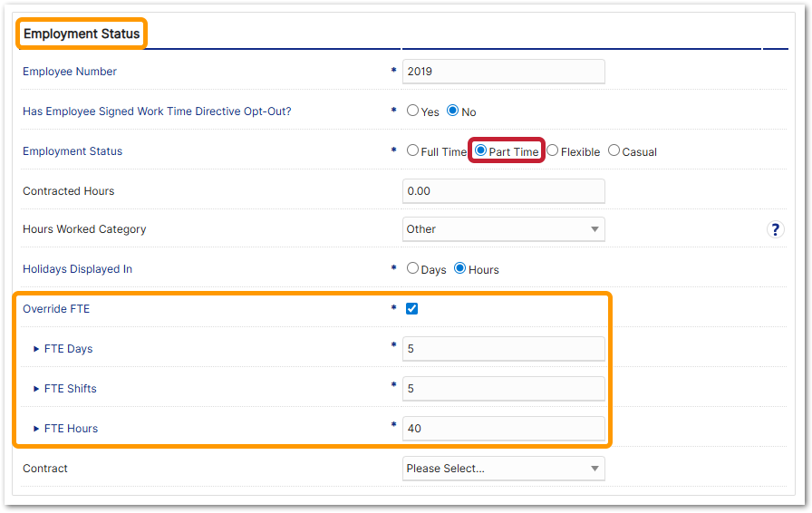Select Yes for Work Time Directive Opt-Out
The image size is (812, 513).
pyautogui.click(x=413, y=111)
